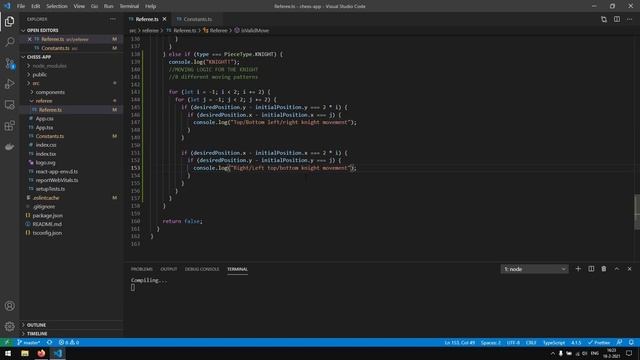Close Referee.ts in Open Editors list

[x=29, y=39]
